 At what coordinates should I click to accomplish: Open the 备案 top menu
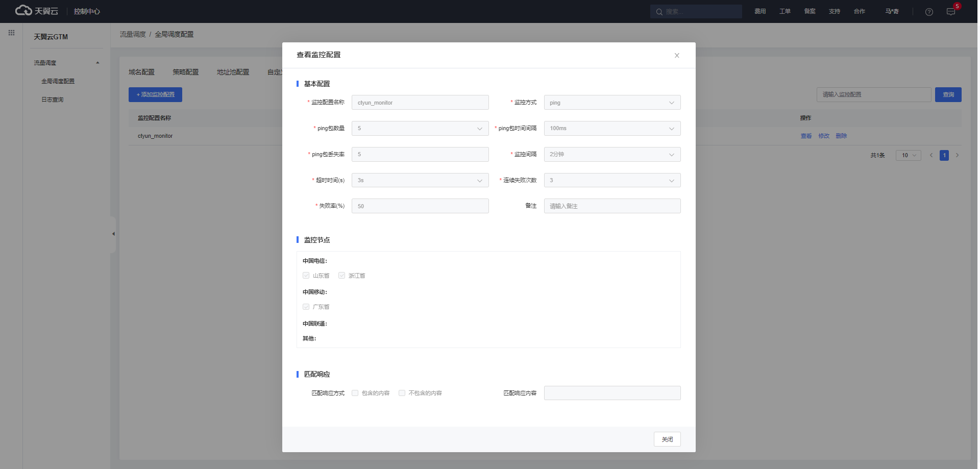(810, 11)
